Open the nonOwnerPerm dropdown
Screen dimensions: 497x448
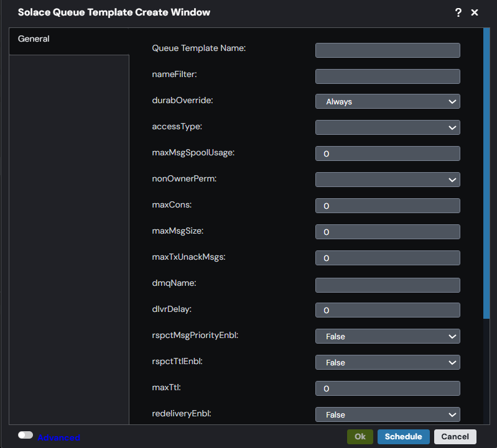click(x=388, y=180)
